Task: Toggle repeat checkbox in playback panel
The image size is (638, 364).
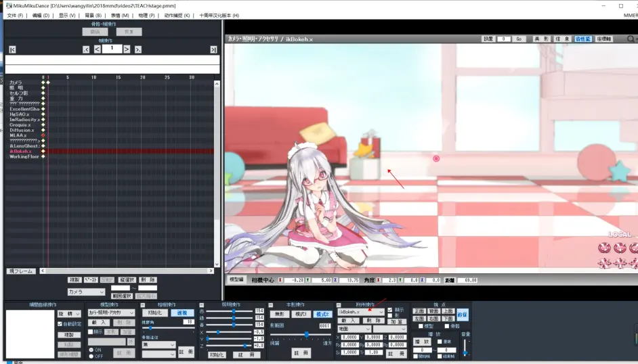Action: pyautogui.click(x=440, y=342)
